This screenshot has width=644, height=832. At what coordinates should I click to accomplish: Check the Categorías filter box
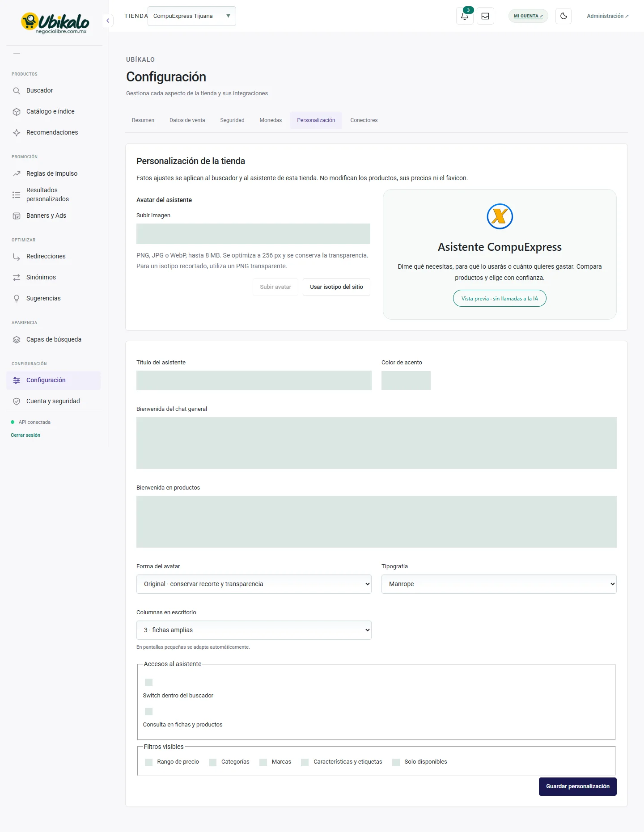click(x=213, y=762)
